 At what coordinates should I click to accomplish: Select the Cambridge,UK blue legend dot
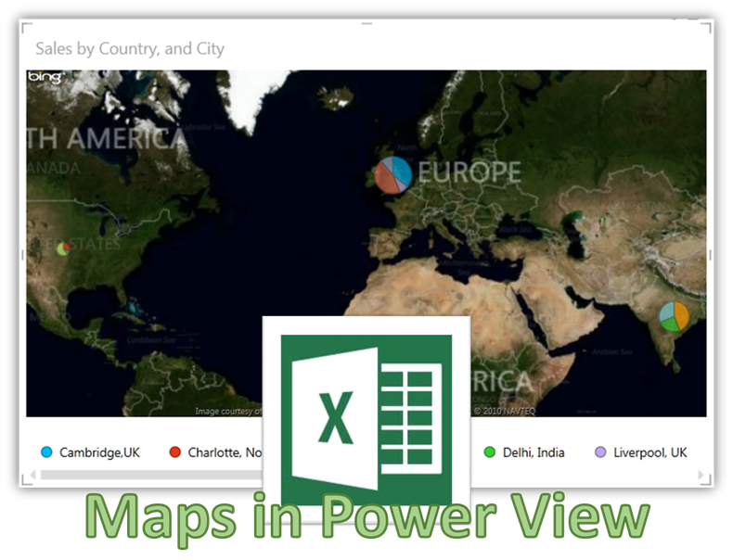(46, 452)
